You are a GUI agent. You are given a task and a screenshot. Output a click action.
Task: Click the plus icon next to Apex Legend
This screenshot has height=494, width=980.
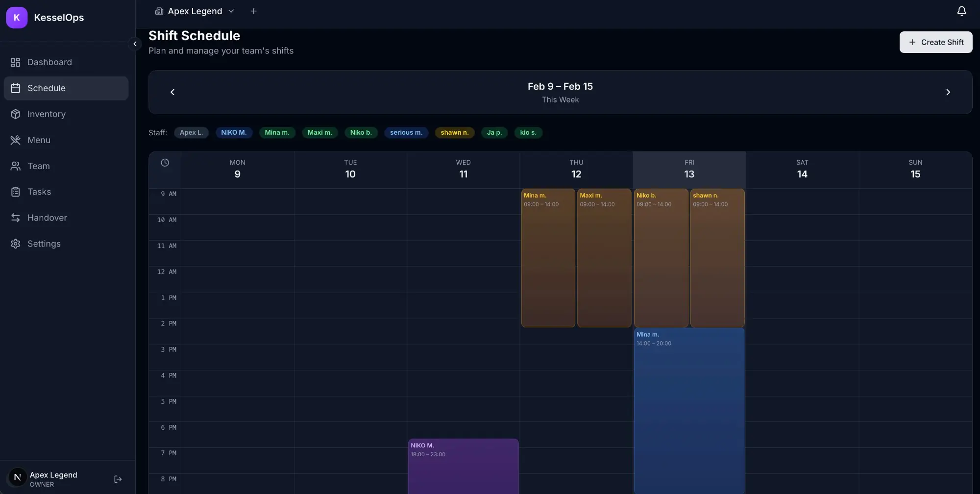pos(253,11)
